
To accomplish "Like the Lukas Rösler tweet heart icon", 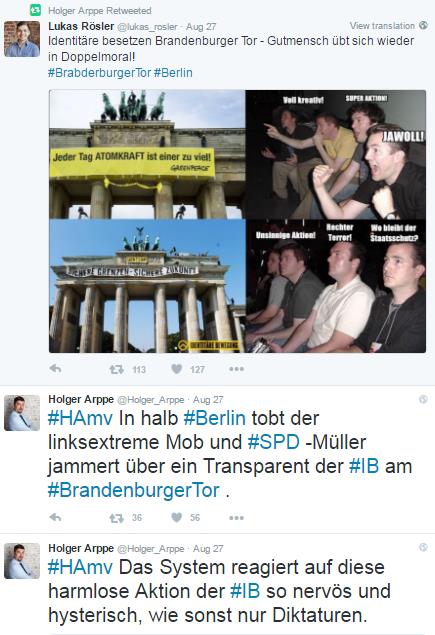I will tap(177, 369).
